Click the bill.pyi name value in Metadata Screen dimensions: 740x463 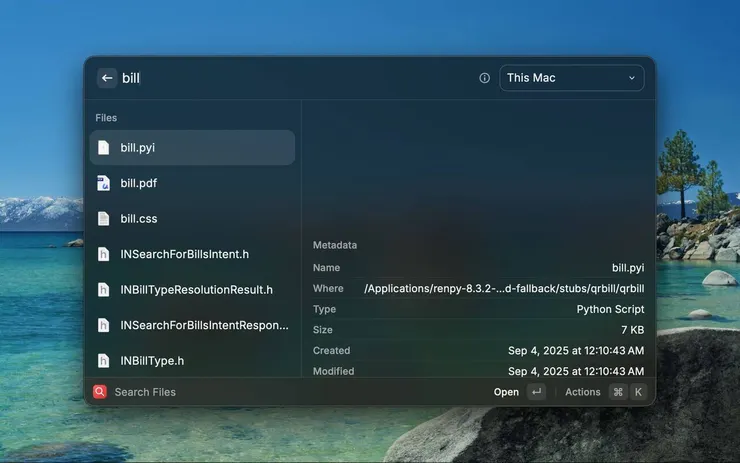pyautogui.click(x=628, y=268)
